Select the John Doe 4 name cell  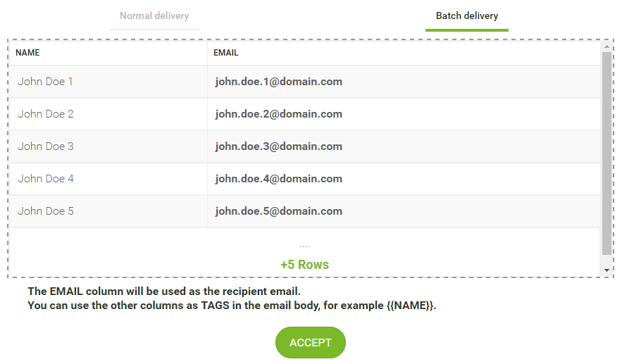[x=108, y=179]
